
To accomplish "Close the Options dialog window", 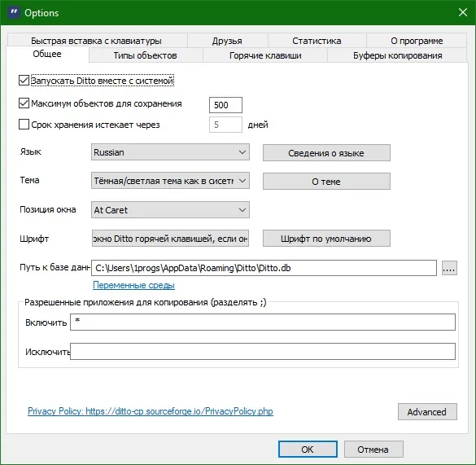I will point(463,12).
